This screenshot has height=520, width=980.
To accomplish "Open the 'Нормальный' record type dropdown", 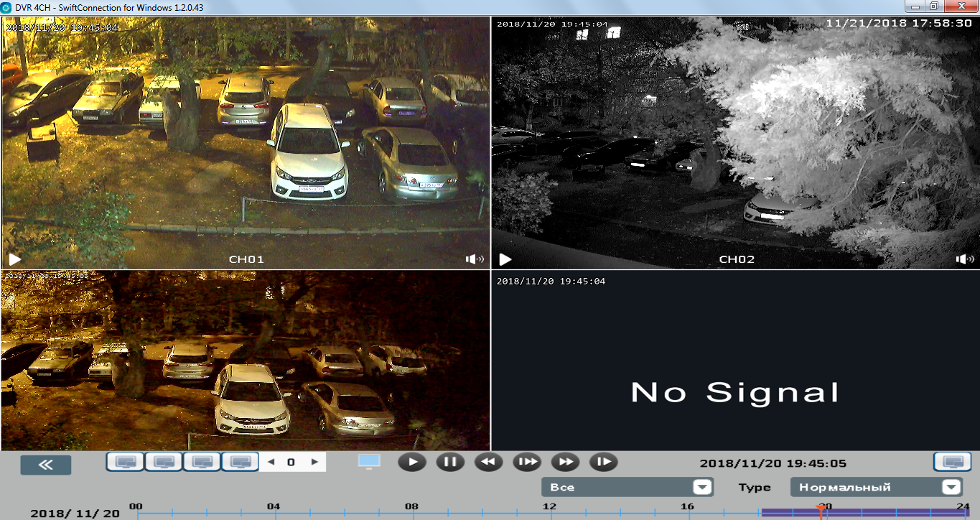I will point(876,487).
